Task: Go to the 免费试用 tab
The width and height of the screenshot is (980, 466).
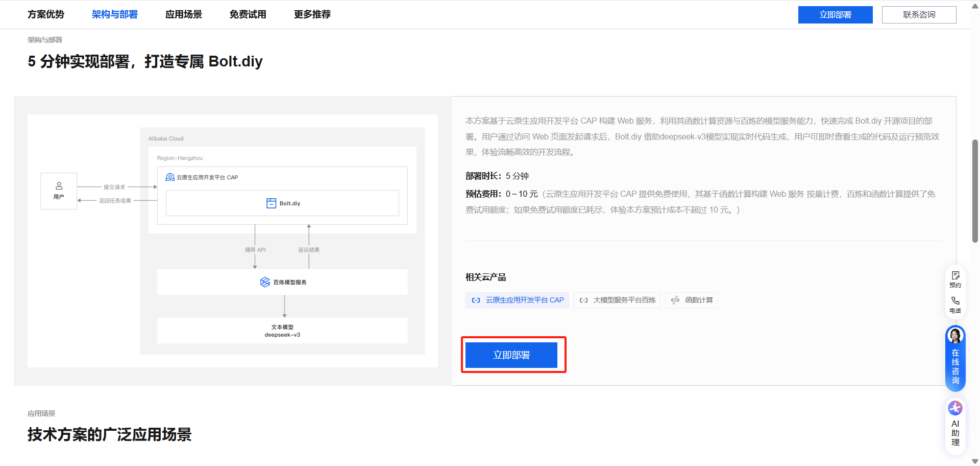Action: 248,14
